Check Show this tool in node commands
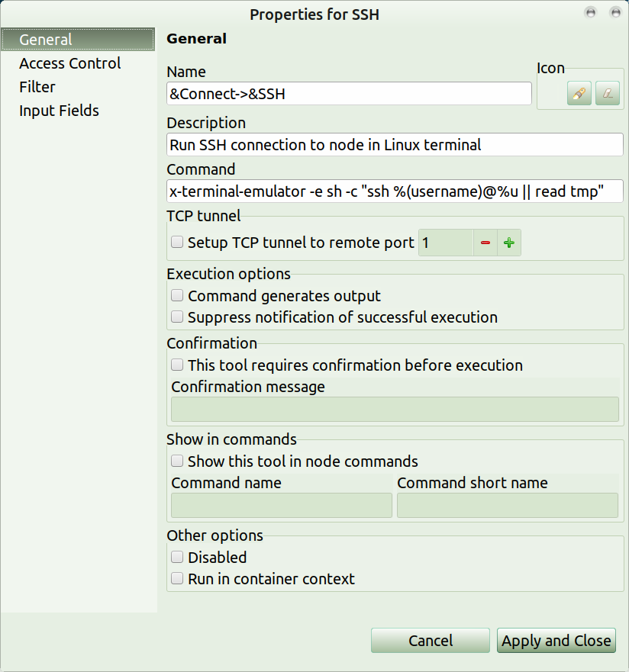The height and width of the screenshot is (672, 629). point(177,461)
